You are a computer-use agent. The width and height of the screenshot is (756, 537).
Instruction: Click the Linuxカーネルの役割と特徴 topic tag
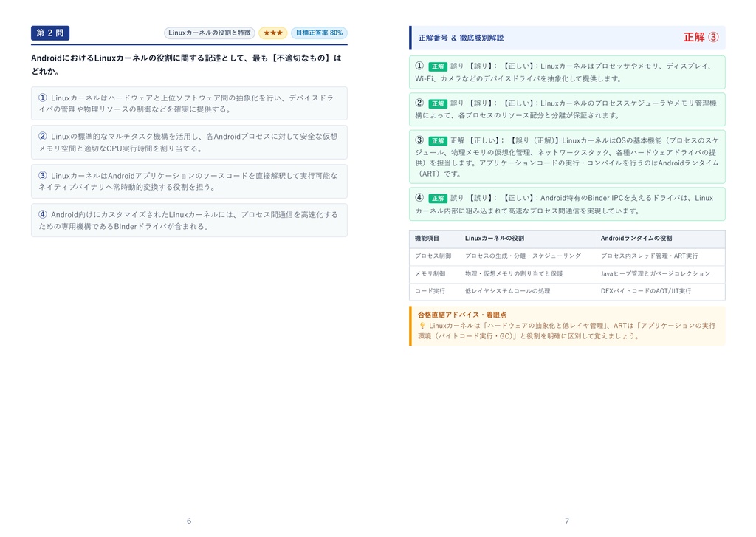click(209, 33)
